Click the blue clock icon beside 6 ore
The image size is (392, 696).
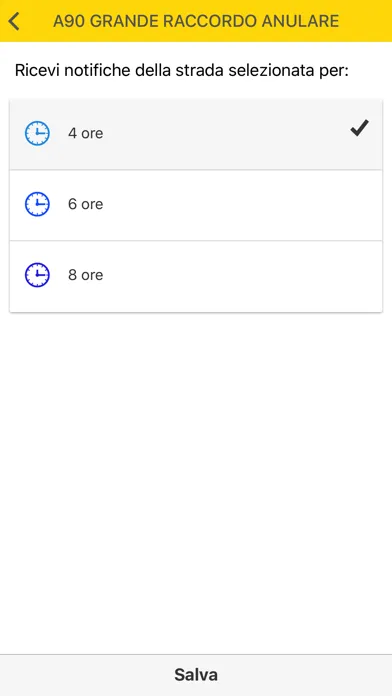[x=37, y=204]
